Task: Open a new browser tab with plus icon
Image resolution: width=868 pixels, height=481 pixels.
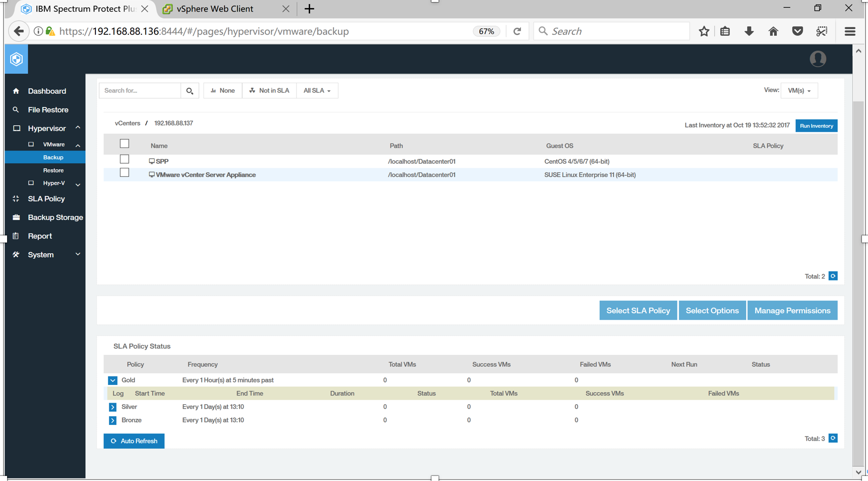Action: (x=309, y=9)
